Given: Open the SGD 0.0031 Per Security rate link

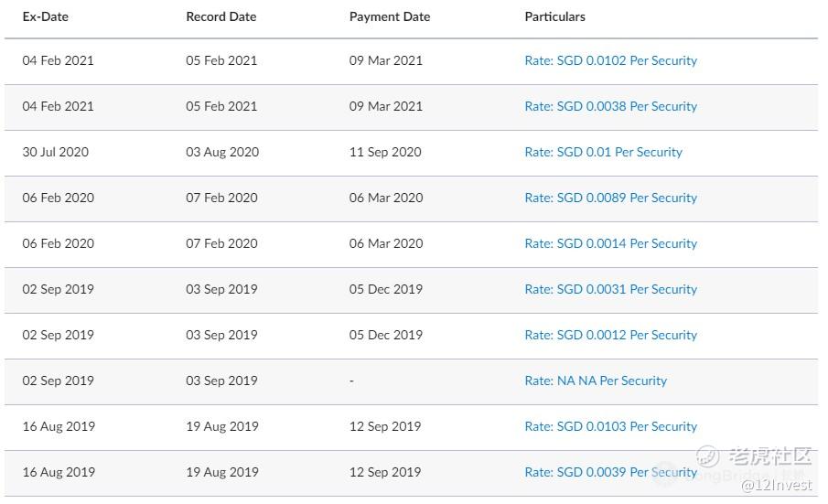Looking at the screenshot, I should pos(610,289).
